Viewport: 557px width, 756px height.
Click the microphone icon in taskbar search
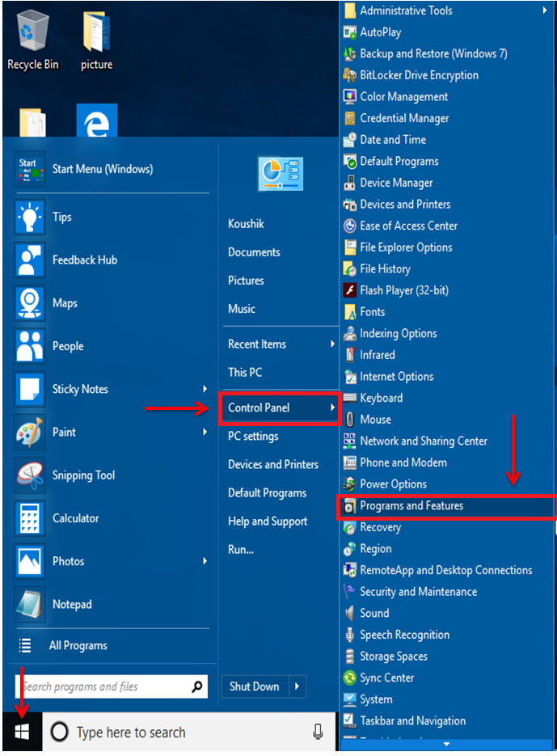(318, 732)
